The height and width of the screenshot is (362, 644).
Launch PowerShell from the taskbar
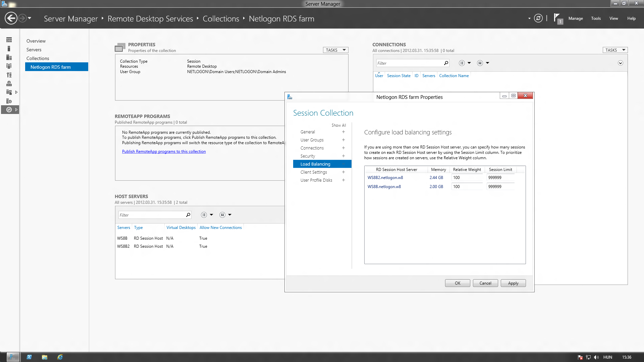tap(29, 357)
